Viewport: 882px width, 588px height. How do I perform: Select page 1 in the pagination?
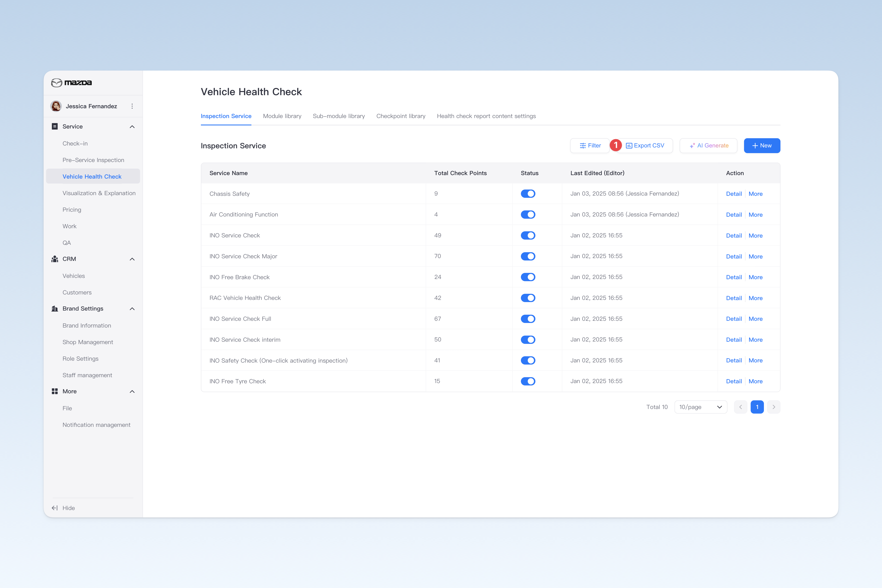coord(757,407)
